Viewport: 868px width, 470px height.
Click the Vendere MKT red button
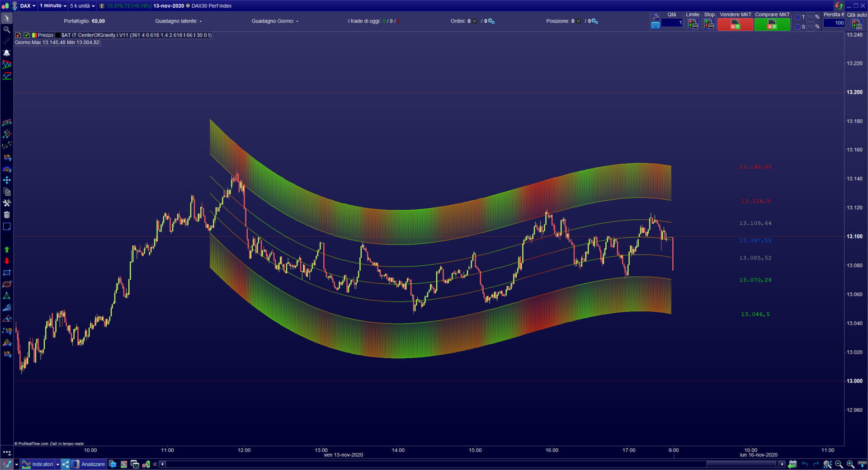(735, 24)
